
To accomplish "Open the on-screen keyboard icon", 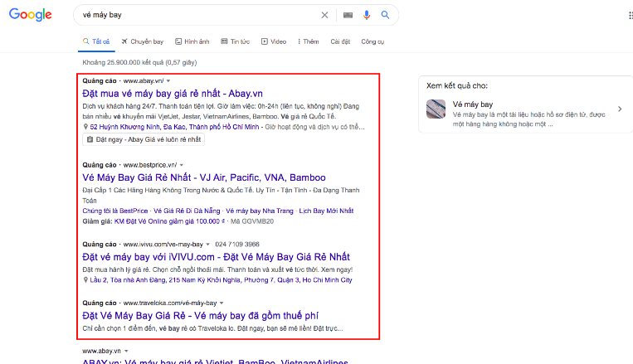I will tap(348, 15).
